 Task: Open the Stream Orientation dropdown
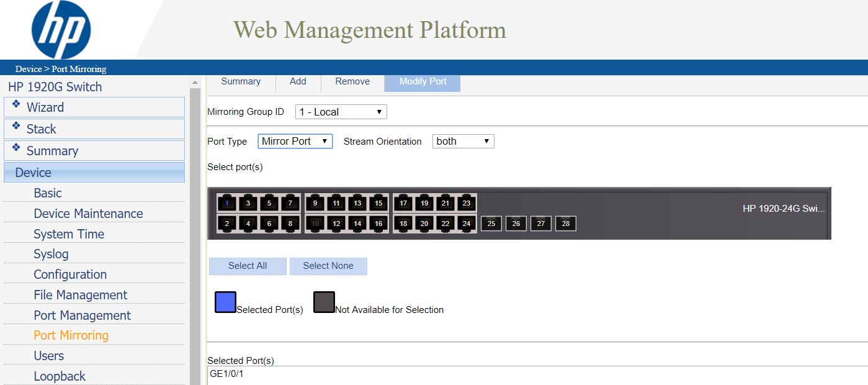click(x=463, y=142)
